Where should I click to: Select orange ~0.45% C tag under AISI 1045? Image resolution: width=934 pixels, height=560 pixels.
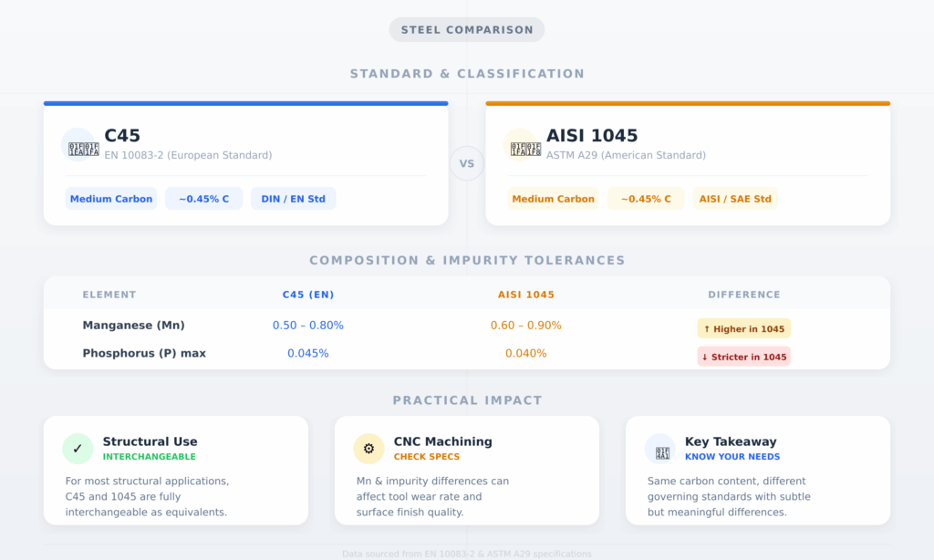coord(646,199)
